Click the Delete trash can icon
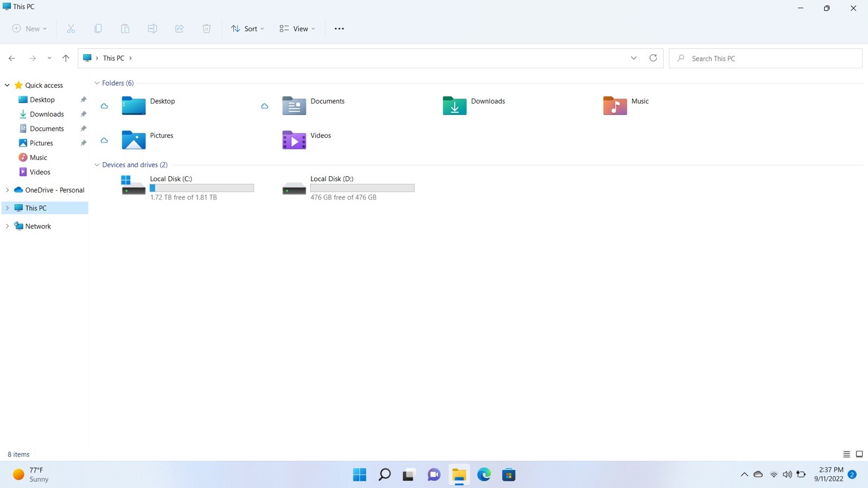This screenshot has height=488, width=868. 207,29
